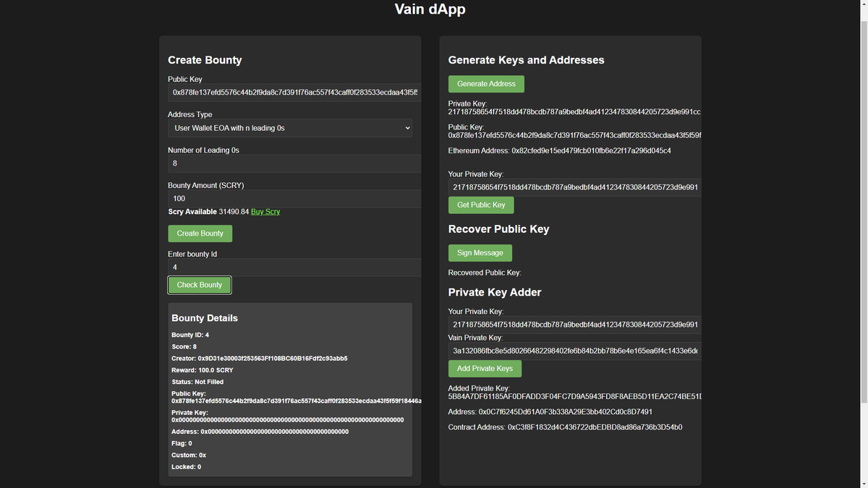Focus the Bounty Amount (SCRY) field
Screen dimensions: 868x488
[294, 198]
